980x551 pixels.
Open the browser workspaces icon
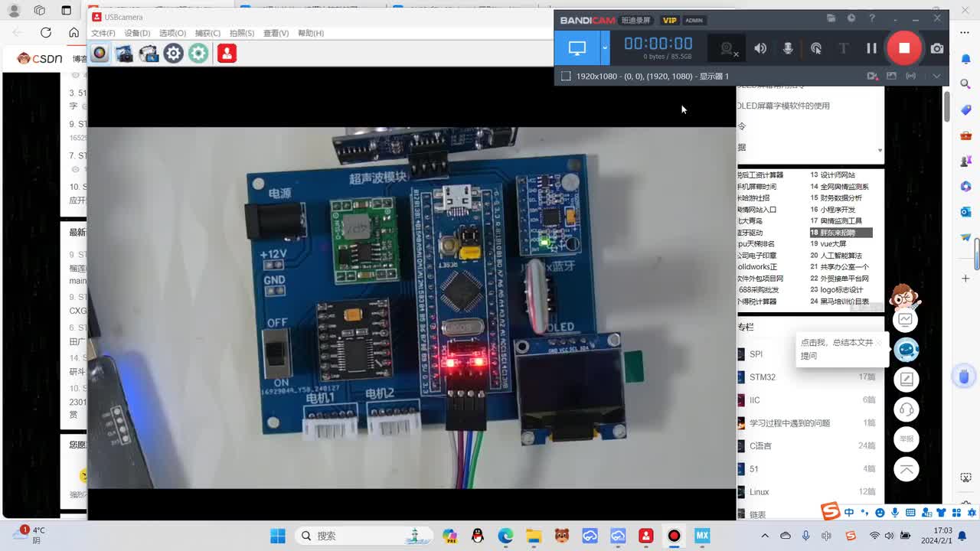pos(40,11)
